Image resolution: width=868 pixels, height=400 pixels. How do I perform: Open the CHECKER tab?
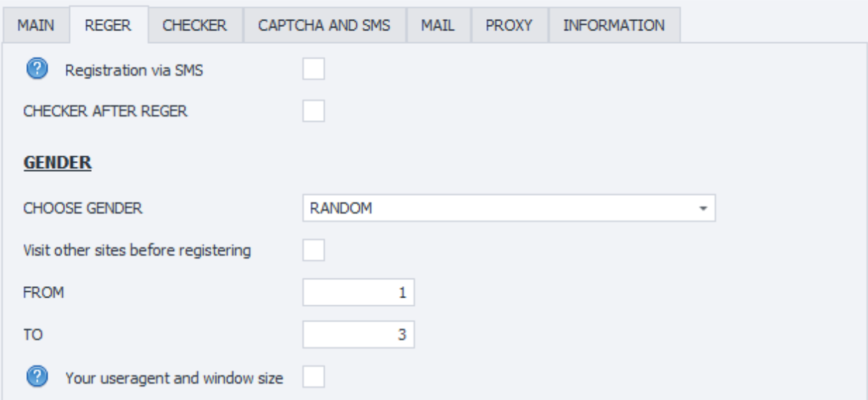click(194, 25)
